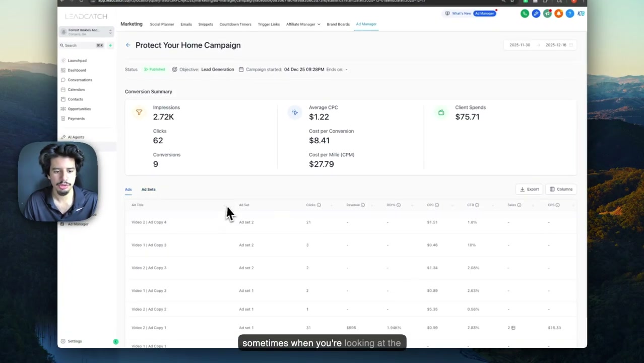Click the blue tools icon in the header
644x363 pixels.
536,14
